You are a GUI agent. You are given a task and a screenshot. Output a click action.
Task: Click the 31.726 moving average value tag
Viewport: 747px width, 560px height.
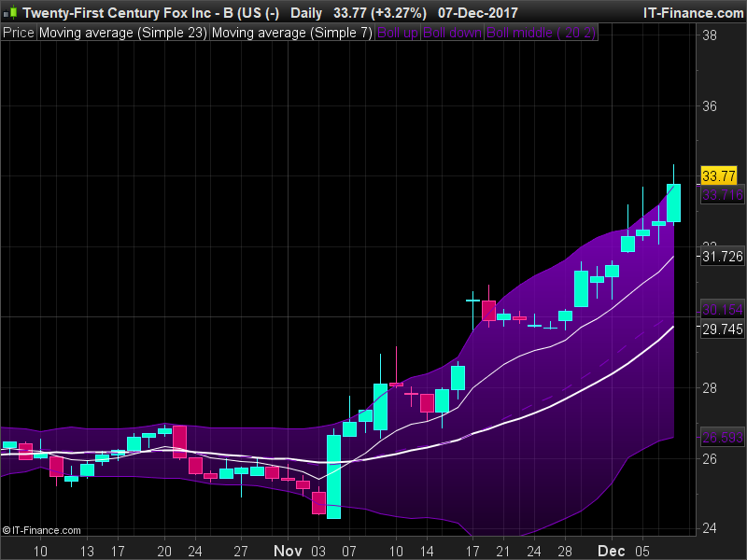click(x=722, y=257)
